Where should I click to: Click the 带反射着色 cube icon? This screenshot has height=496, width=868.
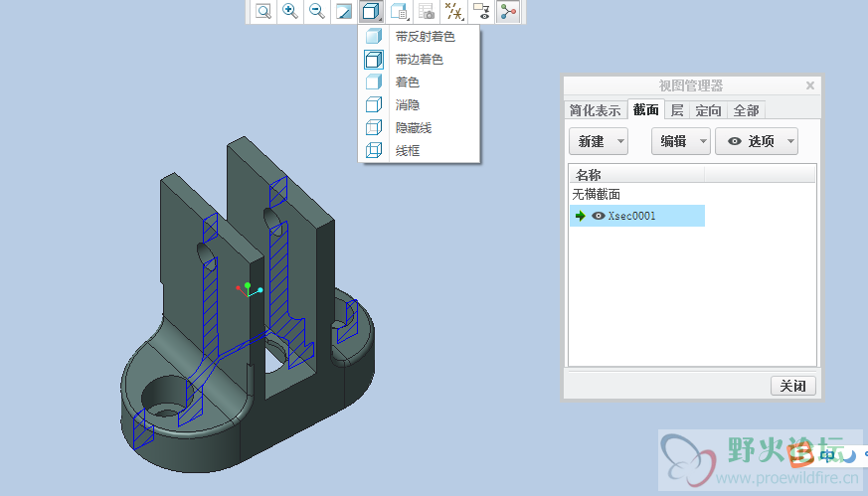374,37
